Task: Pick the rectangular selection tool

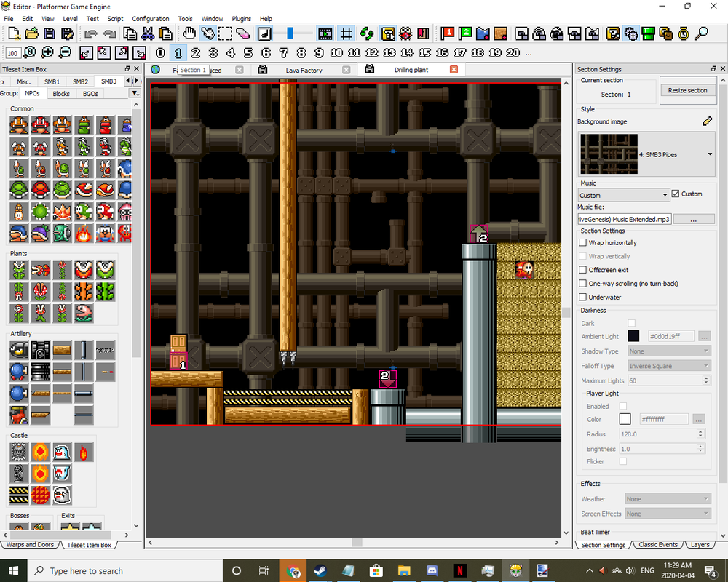Action: (226, 33)
